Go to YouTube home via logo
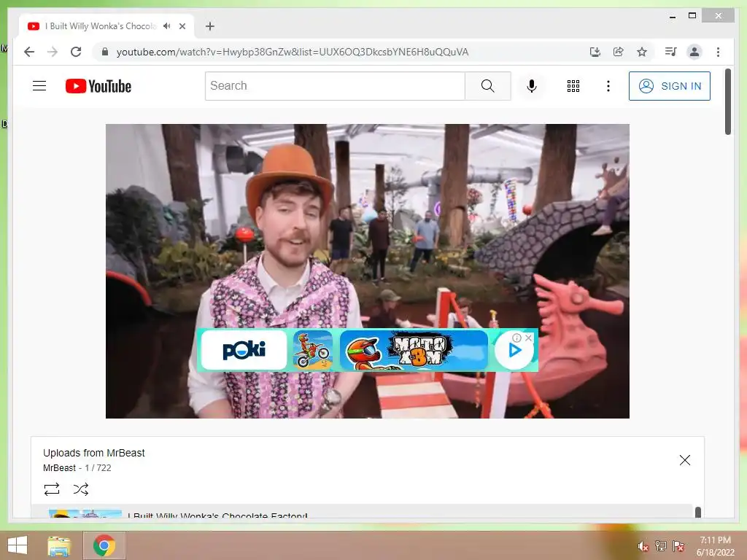747x560 pixels. pos(98,86)
